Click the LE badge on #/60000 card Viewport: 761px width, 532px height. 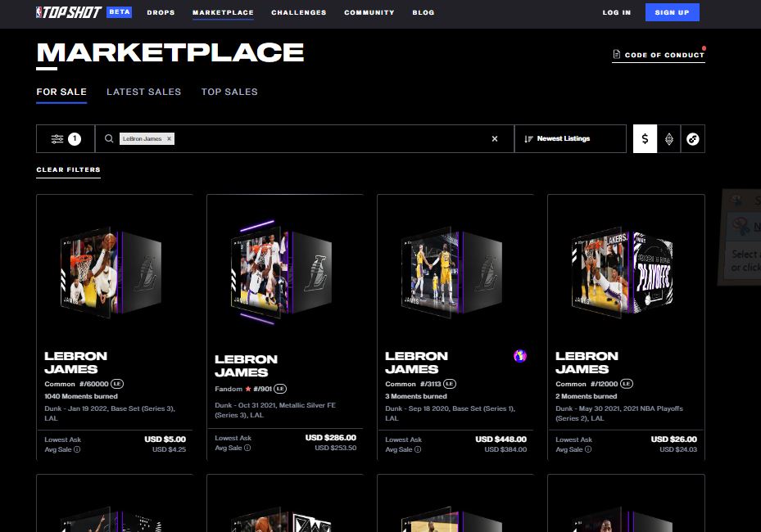pyautogui.click(x=117, y=384)
